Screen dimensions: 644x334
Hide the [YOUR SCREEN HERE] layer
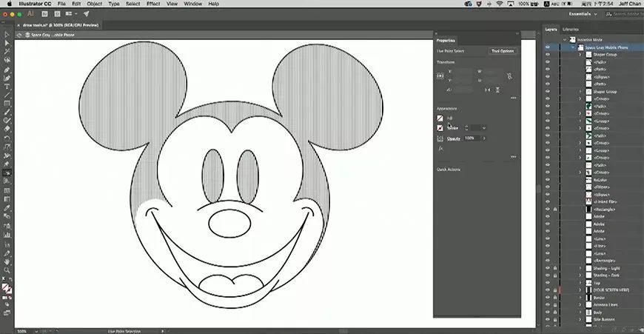point(548,290)
